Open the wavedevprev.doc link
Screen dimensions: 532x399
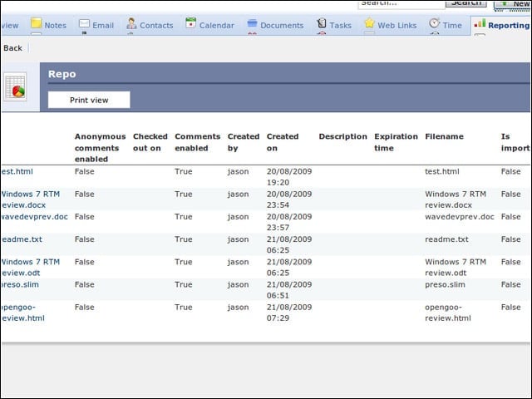[x=34, y=217]
